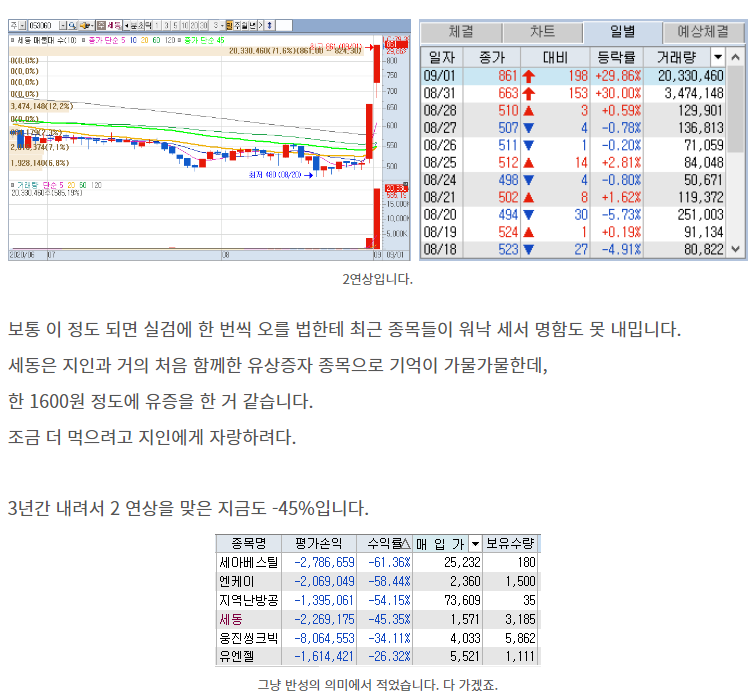
Task: Switch to the 일별 tab
Action: 622,32
